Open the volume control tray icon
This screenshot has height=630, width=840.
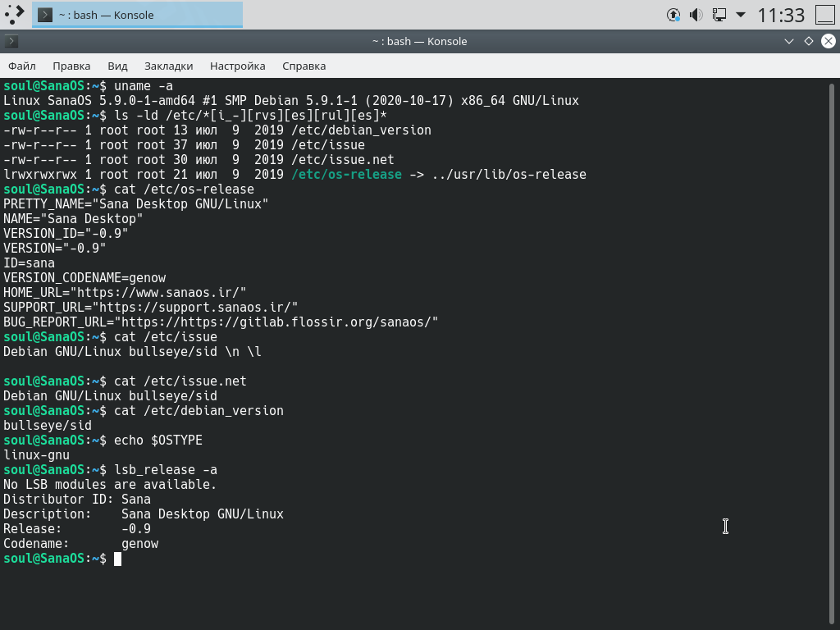click(696, 15)
